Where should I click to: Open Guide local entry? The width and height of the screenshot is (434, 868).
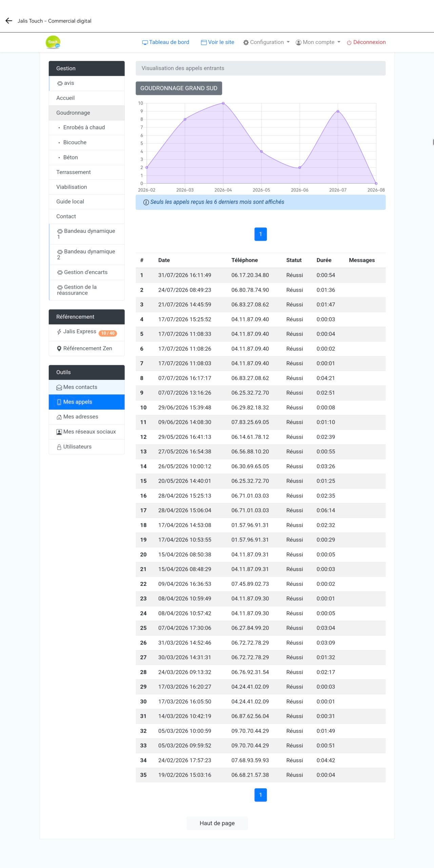(87, 201)
